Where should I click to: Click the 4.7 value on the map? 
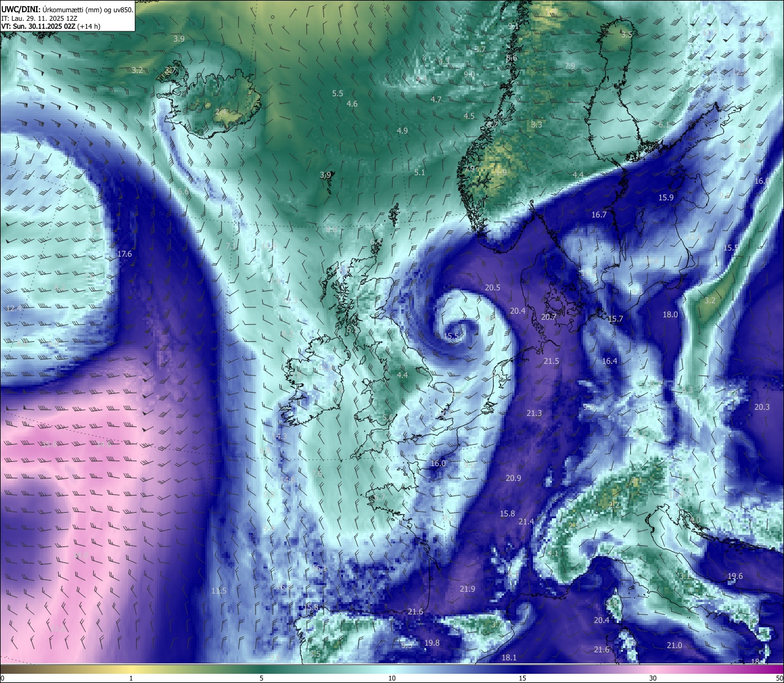coord(436,99)
